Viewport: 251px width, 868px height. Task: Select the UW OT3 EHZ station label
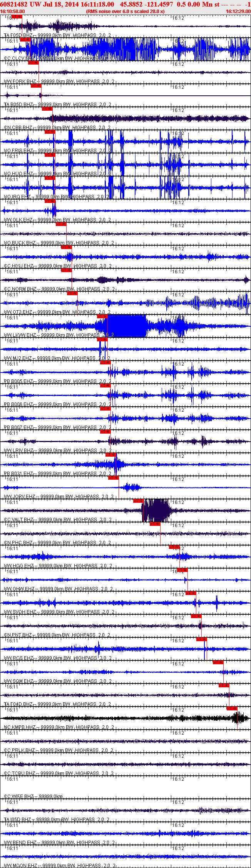[x=18, y=312]
